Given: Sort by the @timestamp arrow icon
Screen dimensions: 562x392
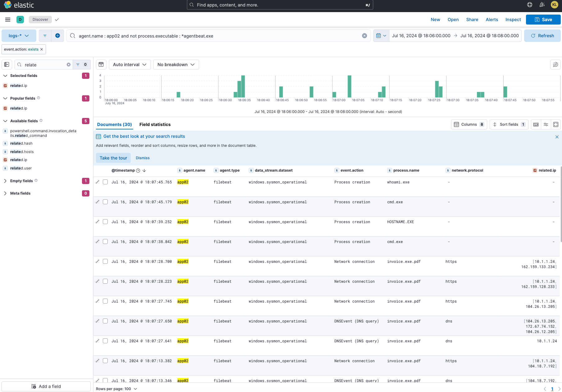Looking at the screenshot, I should tap(144, 170).
